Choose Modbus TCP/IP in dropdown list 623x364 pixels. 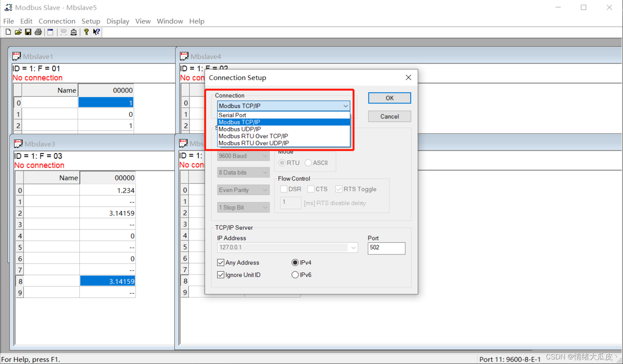(284, 122)
